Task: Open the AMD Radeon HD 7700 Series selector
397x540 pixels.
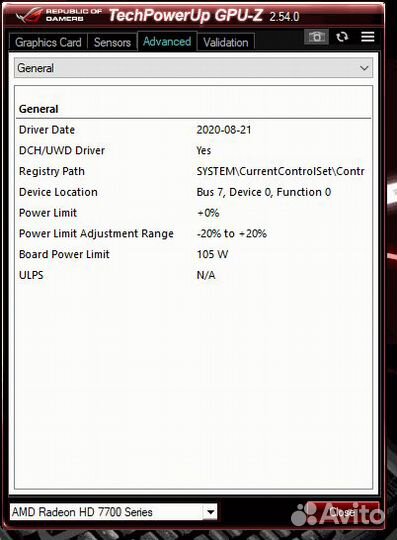Action: coord(114,512)
